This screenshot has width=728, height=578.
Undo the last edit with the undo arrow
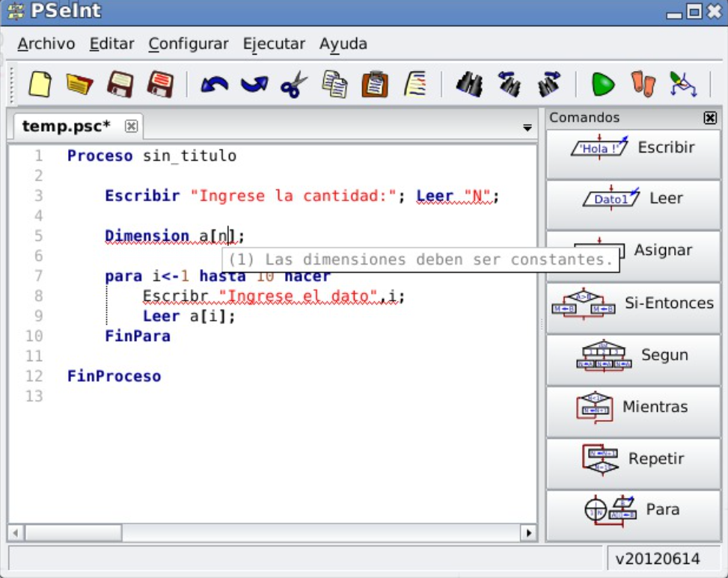point(214,84)
